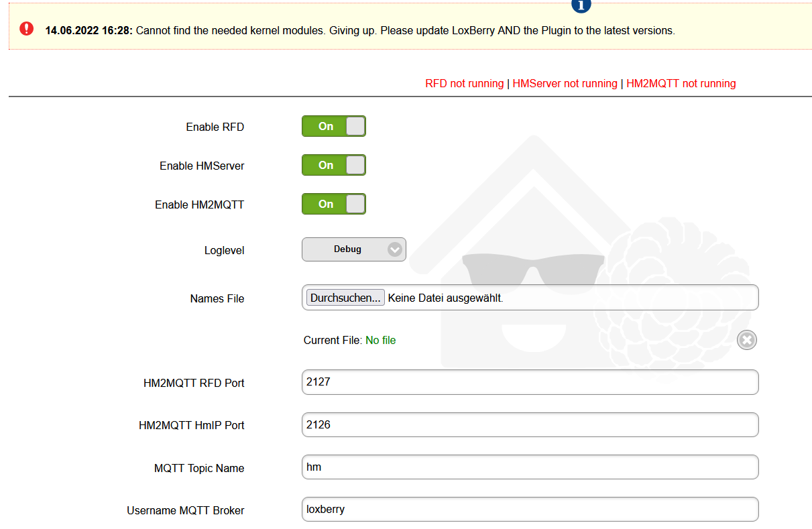
Task: Click the 'HMServer not running' status text
Action: (x=565, y=84)
